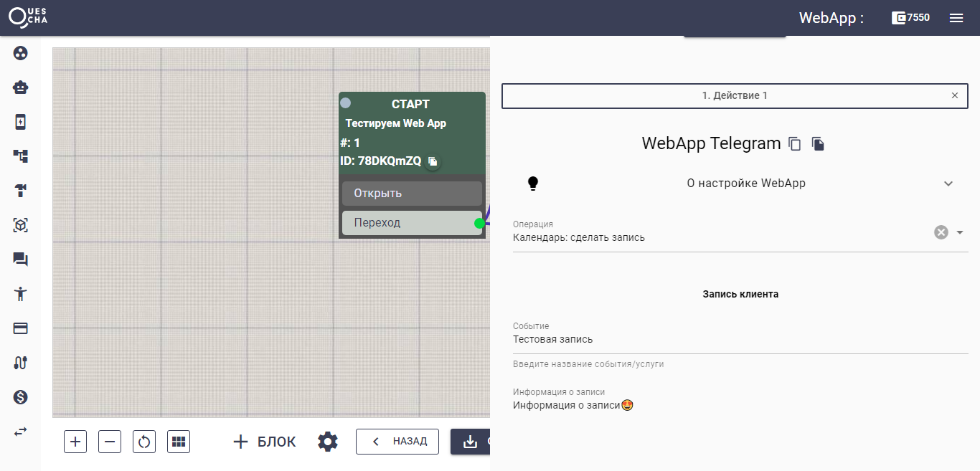Open the hamburger menu at top right
980x471 pixels.
click(x=956, y=17)
